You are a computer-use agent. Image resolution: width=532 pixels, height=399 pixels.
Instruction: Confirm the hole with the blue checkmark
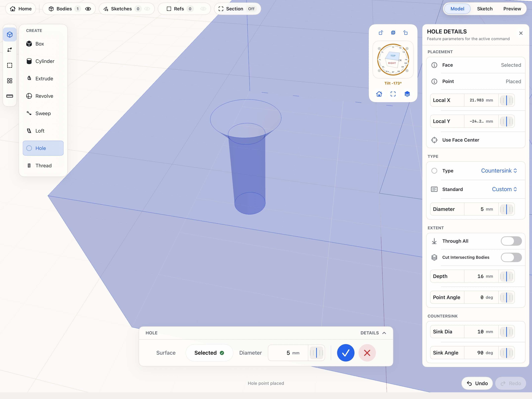tap(346, 353)
